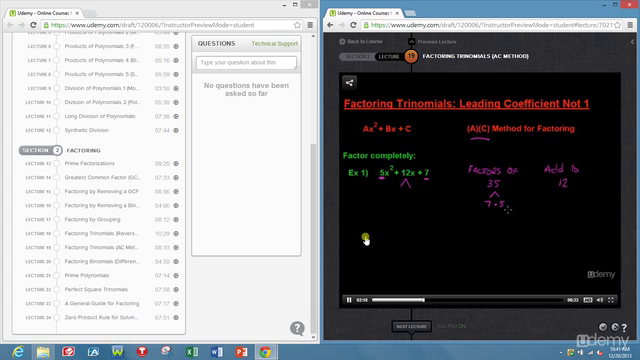Toggle Auto Play ON setting

tap(451, 326)
